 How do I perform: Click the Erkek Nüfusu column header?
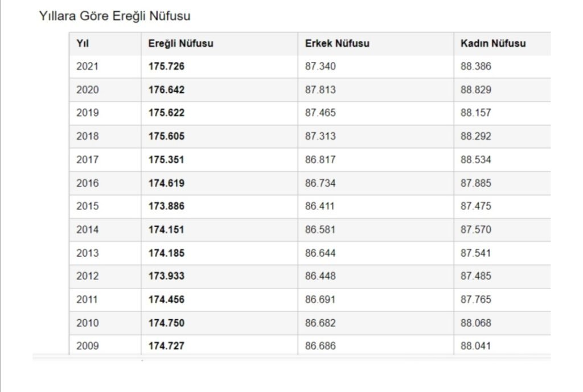coord(337,43)
